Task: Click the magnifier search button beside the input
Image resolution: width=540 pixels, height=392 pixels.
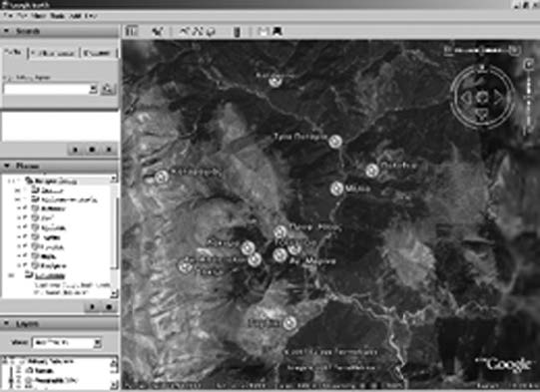Action: tap(108, 89)
